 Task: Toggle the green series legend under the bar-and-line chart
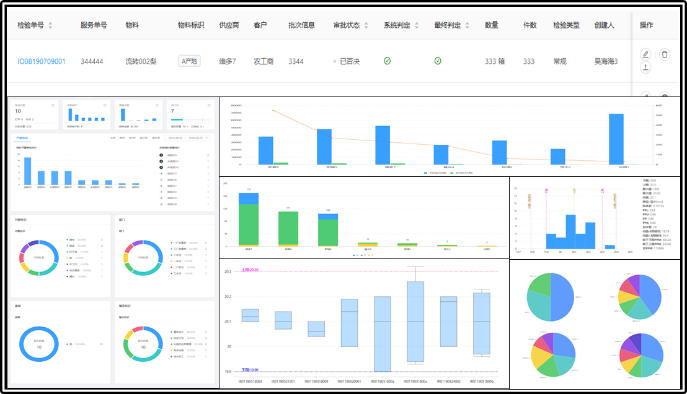pos(462,173)
